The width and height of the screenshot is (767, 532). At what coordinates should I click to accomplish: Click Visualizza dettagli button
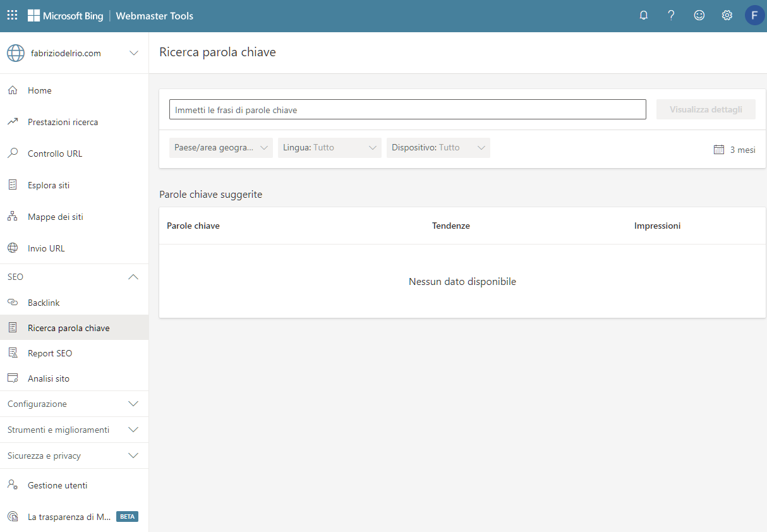tap(706, 109)
